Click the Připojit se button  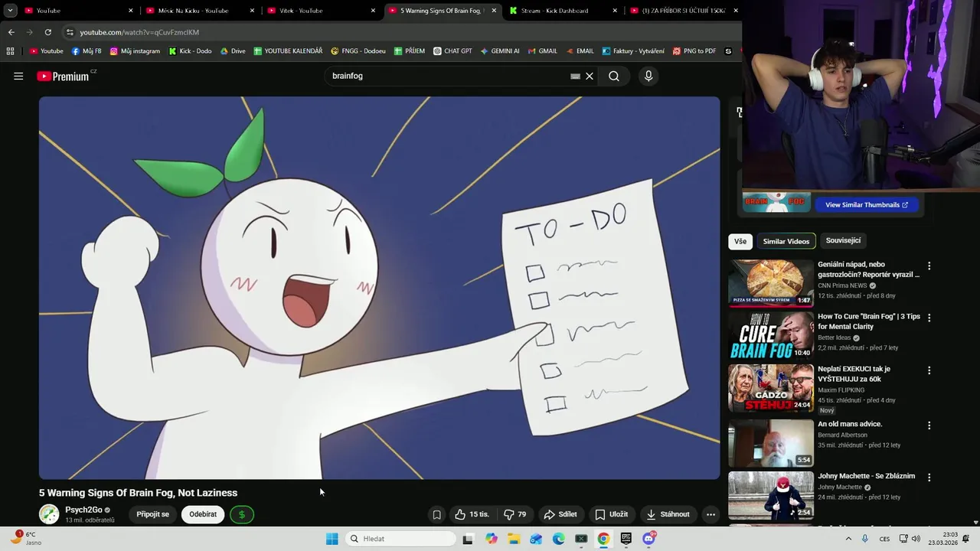click(153, 514)
